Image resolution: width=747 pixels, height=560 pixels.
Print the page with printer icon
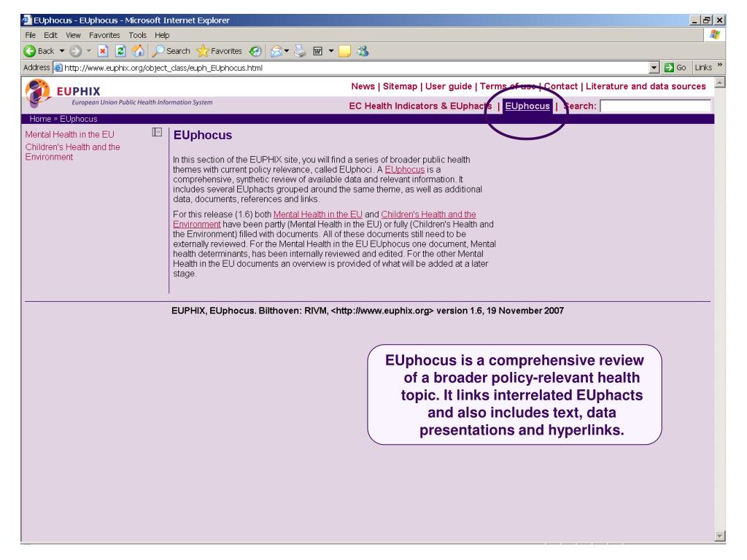[300, 51]
